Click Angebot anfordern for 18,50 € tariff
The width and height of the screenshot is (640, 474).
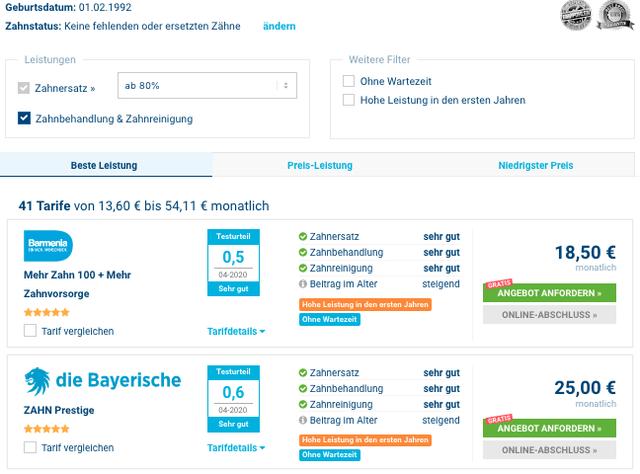549,293
